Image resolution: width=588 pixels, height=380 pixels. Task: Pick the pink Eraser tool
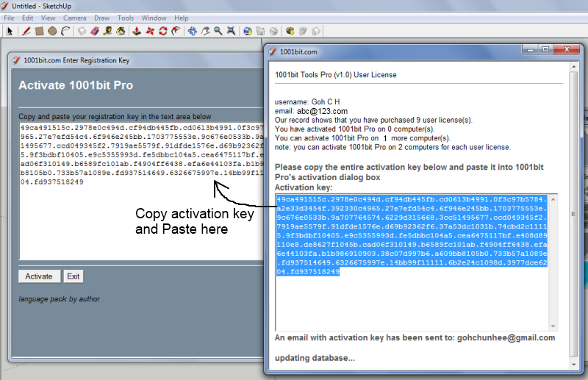click(95, 31)
